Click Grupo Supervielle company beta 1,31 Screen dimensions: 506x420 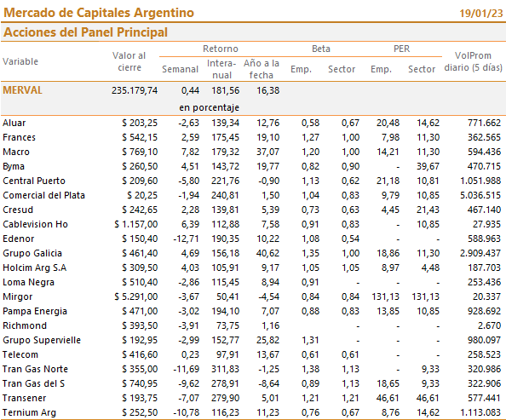(x=310, y=340)
